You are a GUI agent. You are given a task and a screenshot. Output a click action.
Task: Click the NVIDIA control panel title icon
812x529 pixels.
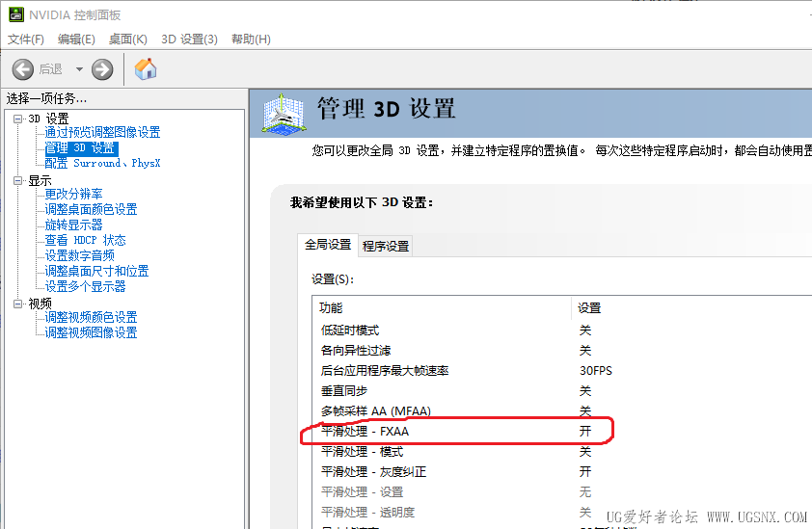[x=16, y=14]
